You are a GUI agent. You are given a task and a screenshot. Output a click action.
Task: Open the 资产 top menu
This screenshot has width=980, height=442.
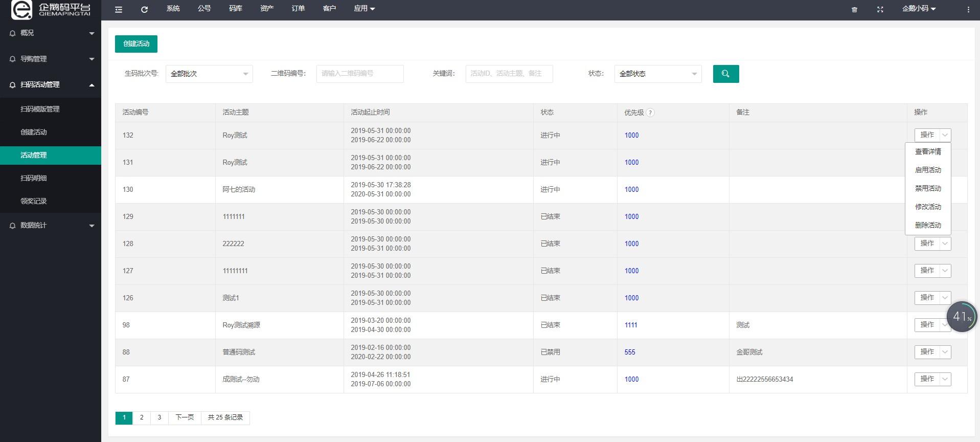(267, 9)
